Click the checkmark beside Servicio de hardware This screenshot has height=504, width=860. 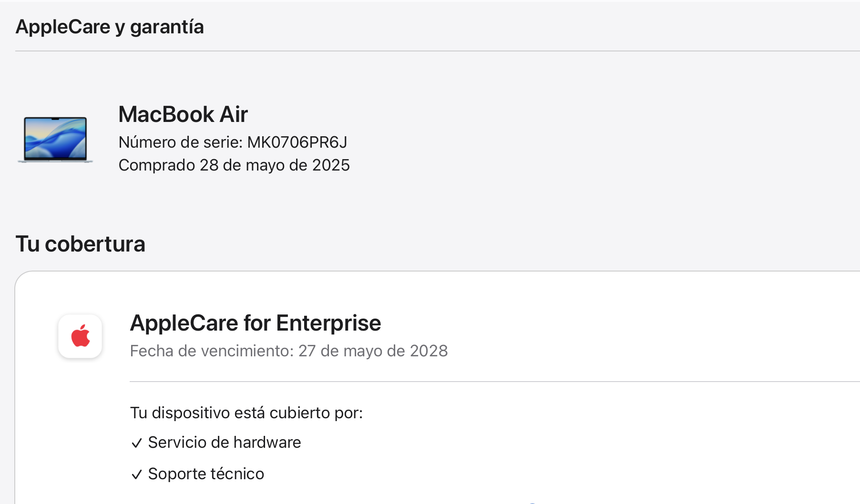(x=137, y=443)
